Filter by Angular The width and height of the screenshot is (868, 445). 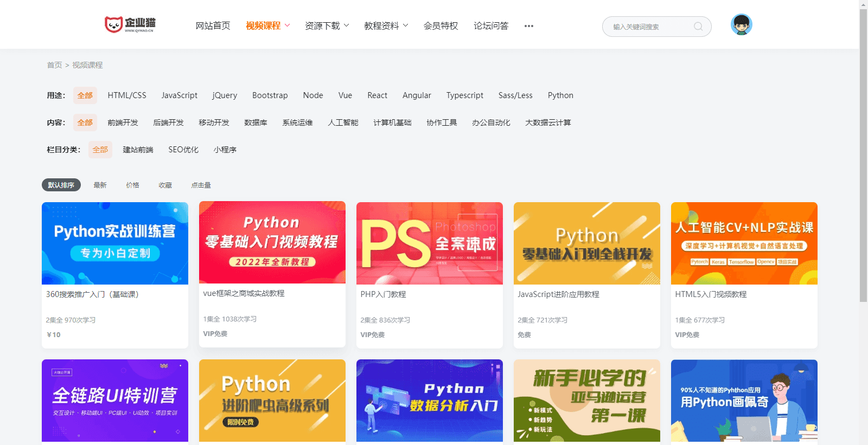(x=417, y=95)
